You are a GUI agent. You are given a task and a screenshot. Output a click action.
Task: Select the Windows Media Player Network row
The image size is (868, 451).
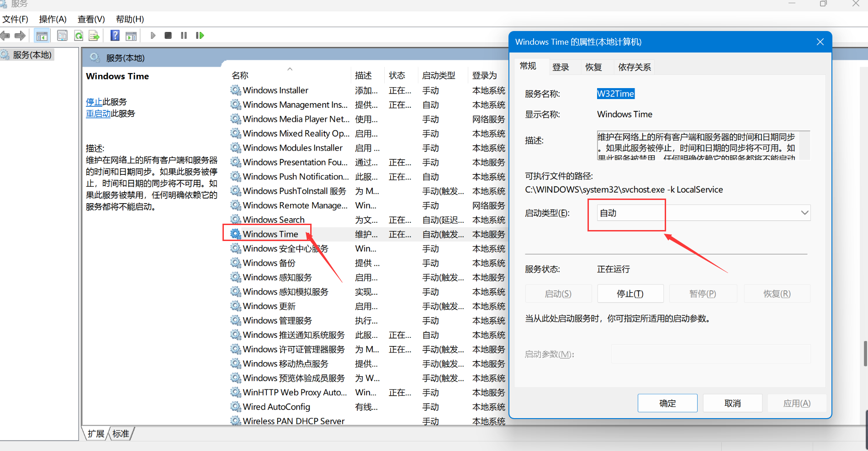click(x=368, y=119)
